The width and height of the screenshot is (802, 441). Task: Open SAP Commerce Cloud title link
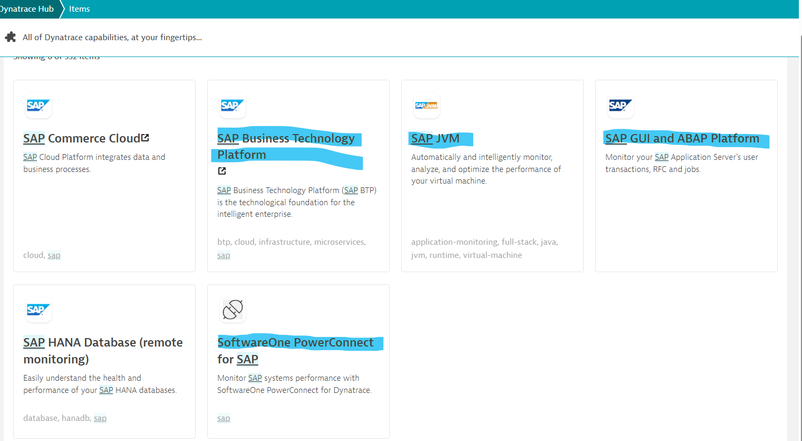pyautogui.click(x=80, y=139)
